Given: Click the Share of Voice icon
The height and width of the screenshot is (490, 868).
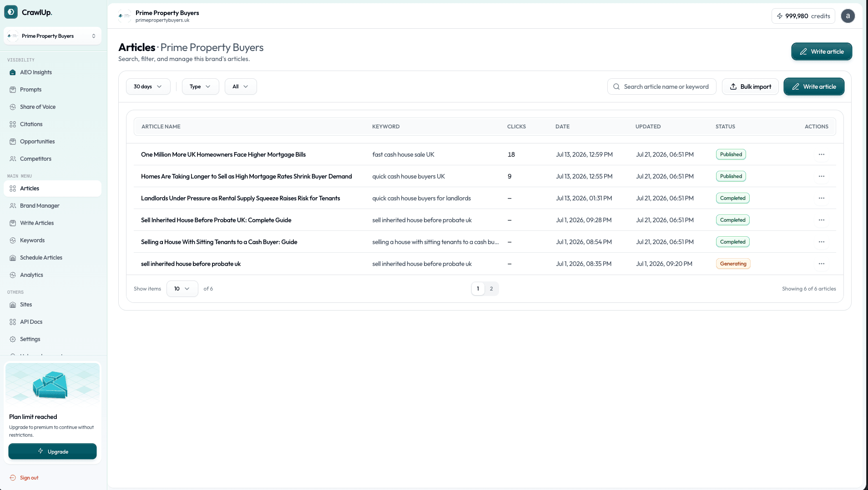Looking at the screenshot, I should click(13, 107).
